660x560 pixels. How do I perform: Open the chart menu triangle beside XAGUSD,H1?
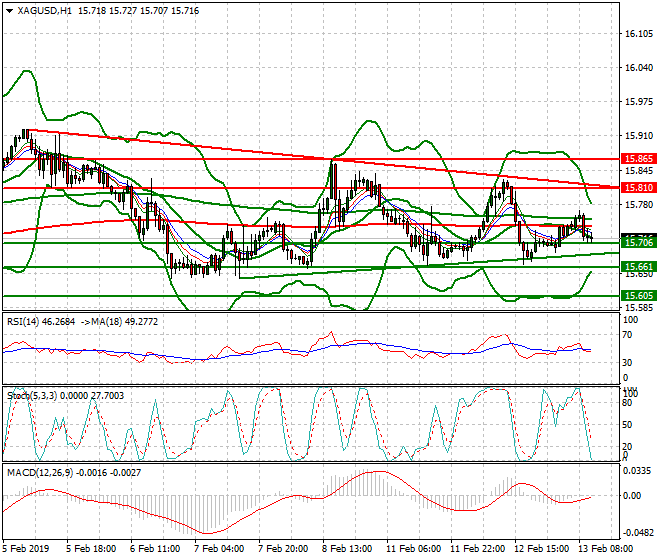[10, 11]
